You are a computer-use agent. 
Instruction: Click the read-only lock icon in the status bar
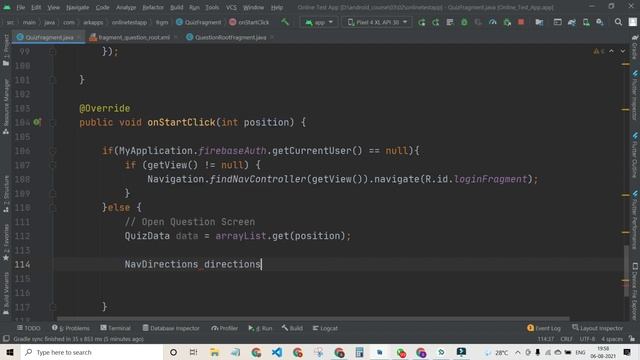pyautogui.click(x=632, y=339)
